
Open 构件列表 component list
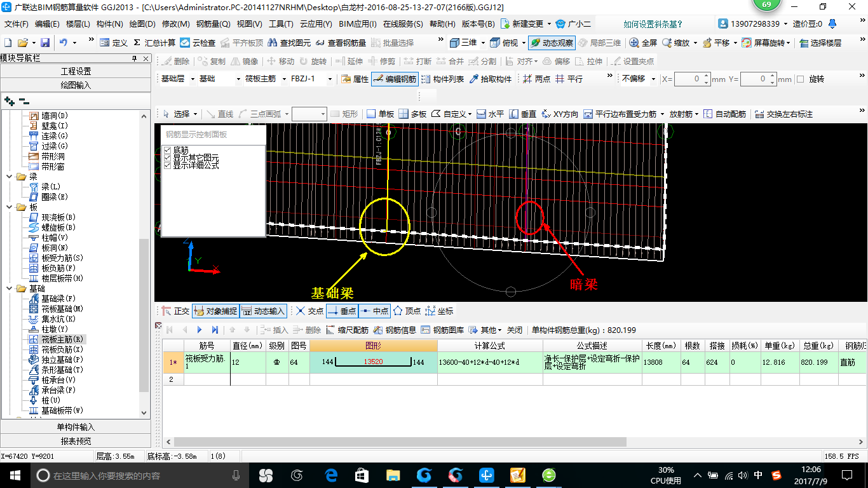click(x=442, y=79)
